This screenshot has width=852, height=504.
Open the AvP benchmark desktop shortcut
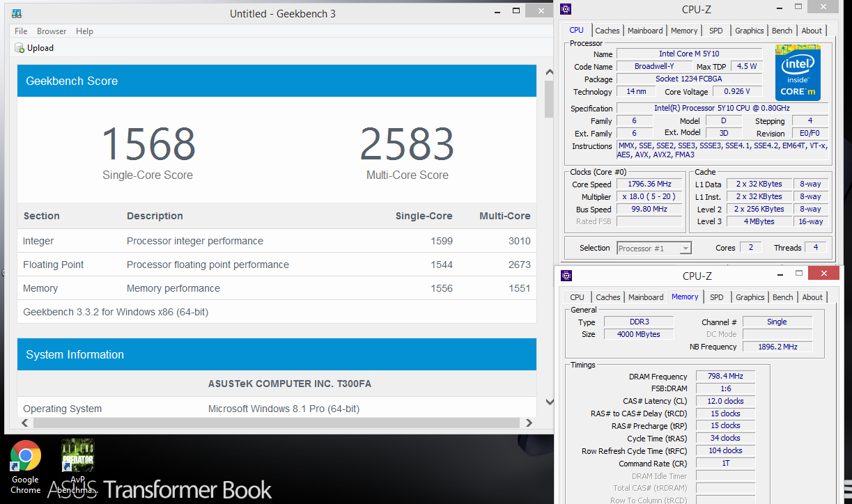tap(77, 467)
